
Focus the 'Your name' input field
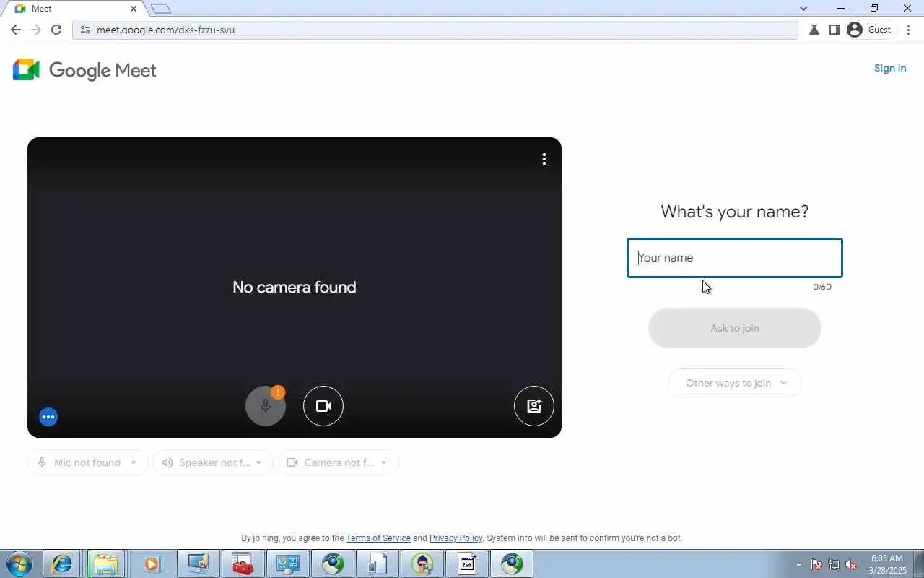pyautogui.click(x=735, y=258)
